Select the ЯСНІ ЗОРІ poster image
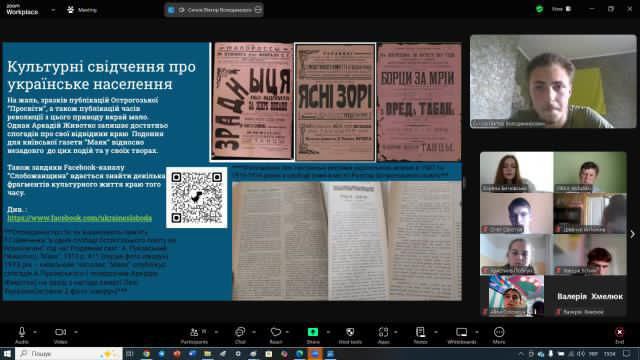The image size is (640, 360). click(335, 102)
